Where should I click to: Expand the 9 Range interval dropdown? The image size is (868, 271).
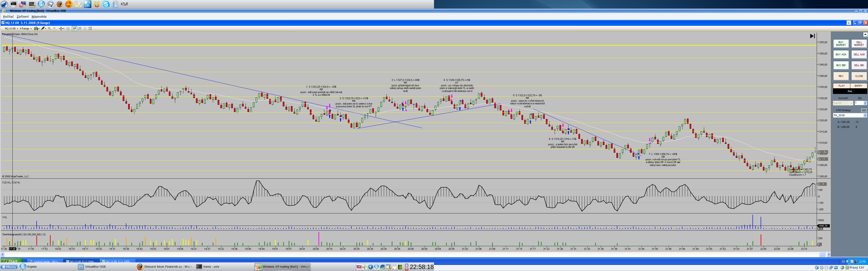(31, 29)
